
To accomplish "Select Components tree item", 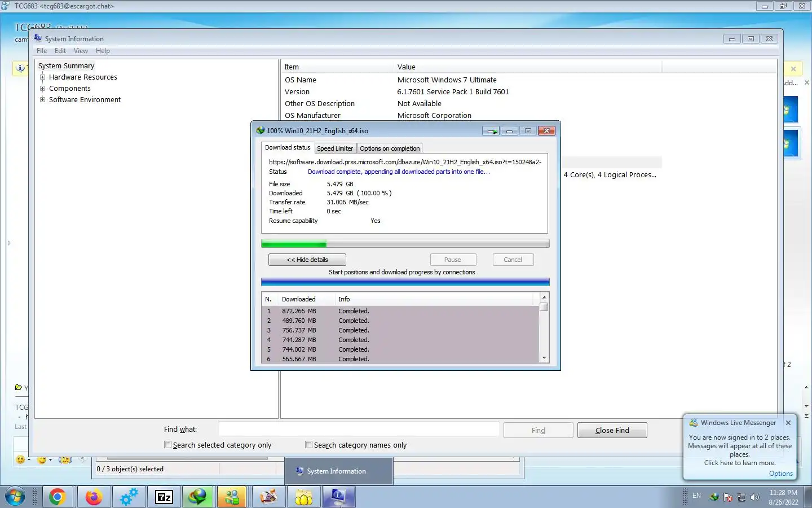I will 70,89.
